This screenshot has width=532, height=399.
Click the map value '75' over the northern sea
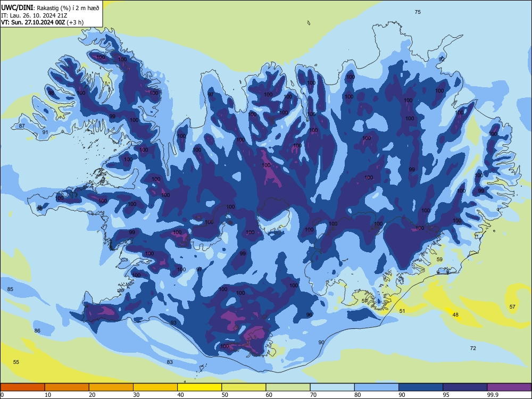coord(418,12)
